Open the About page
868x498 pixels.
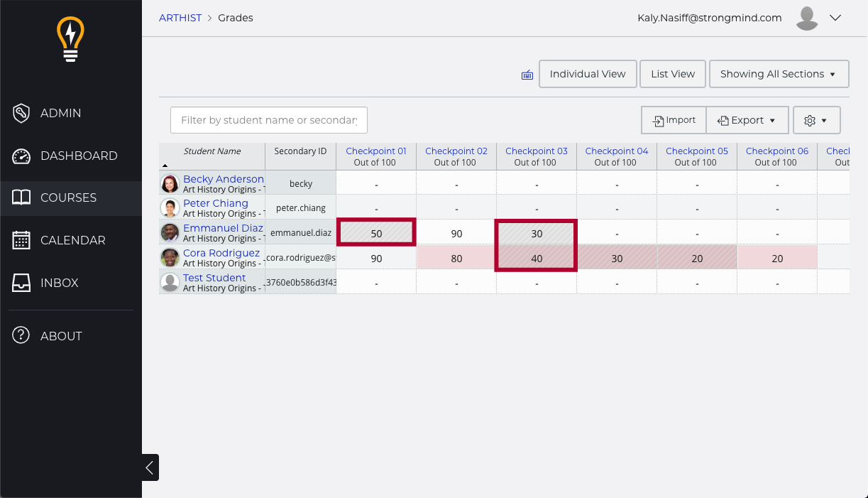[x=61, y=336]
